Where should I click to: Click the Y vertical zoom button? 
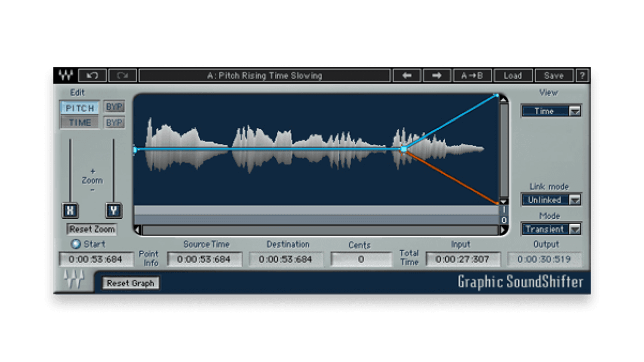113,211
